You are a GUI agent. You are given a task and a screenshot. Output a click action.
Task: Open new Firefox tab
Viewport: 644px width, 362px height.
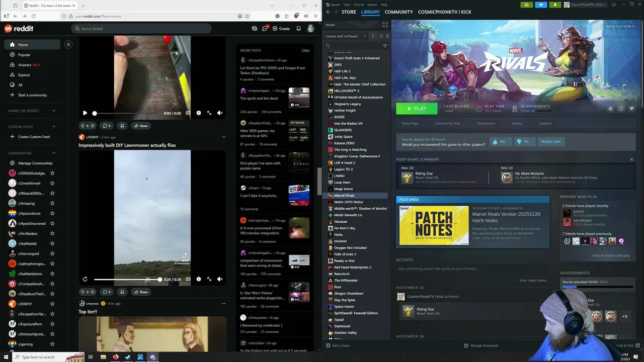[x=83, y=6]
